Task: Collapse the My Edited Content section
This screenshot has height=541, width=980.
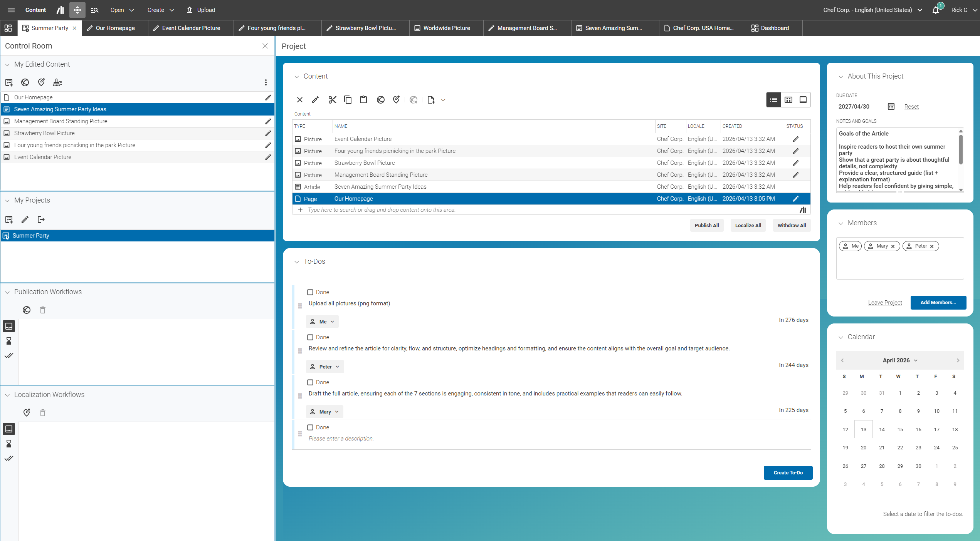Action: coord(7,65)
